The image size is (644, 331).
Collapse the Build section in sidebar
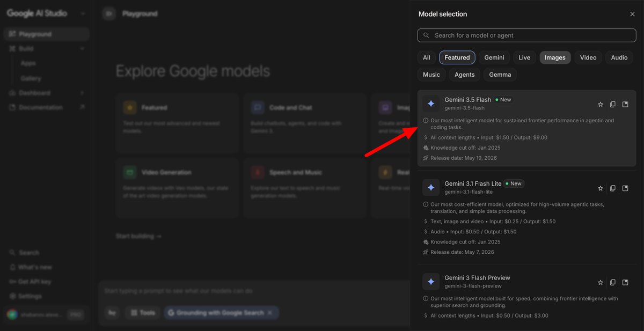click(x=82, y=49)
